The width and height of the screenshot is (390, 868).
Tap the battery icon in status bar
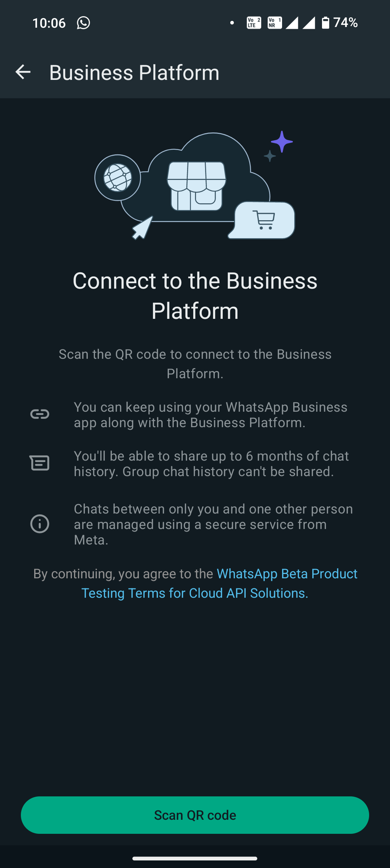pyautogui.click(x=325, y=23)
